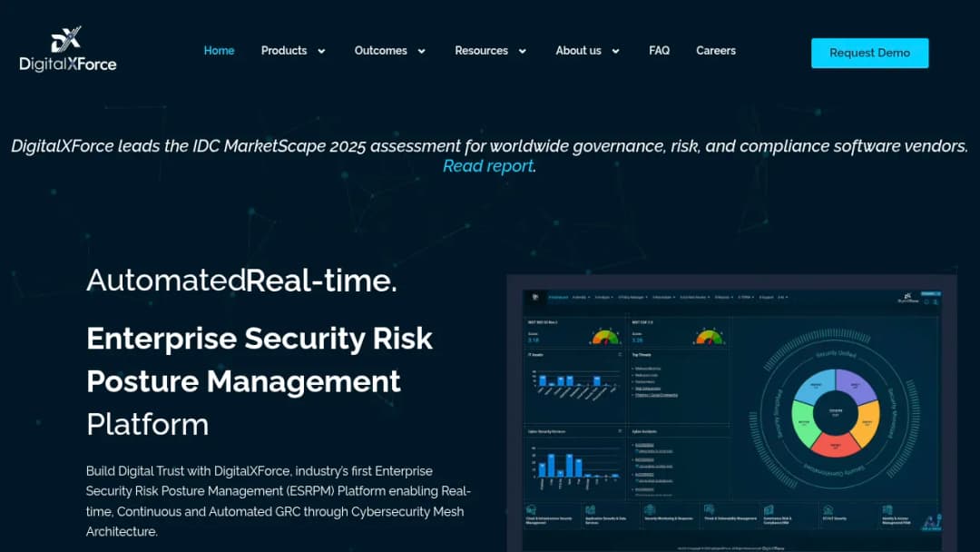The height and width of the screenshot is (552, 980).
Task: Open the Home page link
Action: click(219, 51)
